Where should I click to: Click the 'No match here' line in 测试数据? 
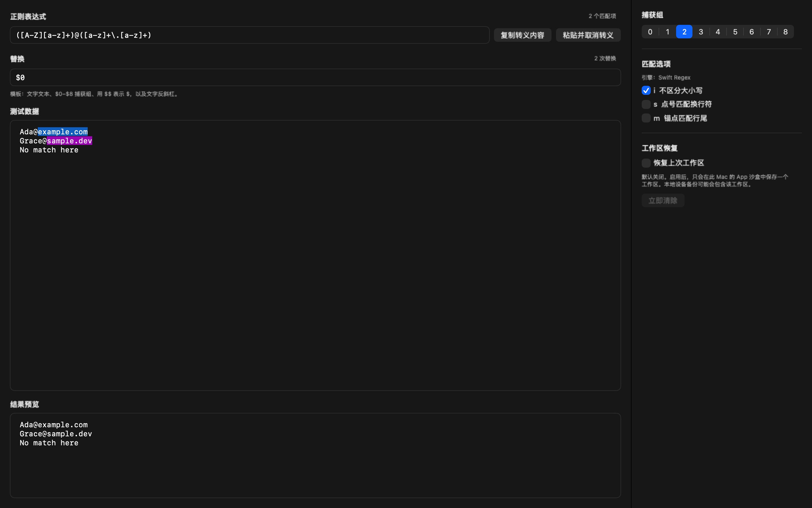point(49,150)
